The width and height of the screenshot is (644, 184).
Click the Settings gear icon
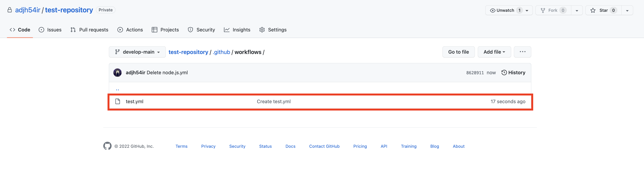262,30
